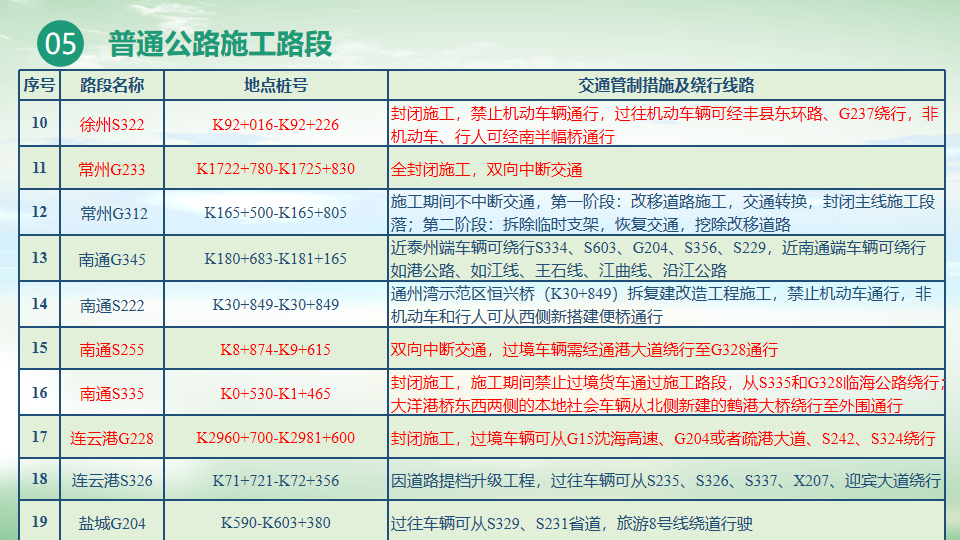960x540 pixels.
Task: Click the green 05 section number badge
Action: pos(60,43)
